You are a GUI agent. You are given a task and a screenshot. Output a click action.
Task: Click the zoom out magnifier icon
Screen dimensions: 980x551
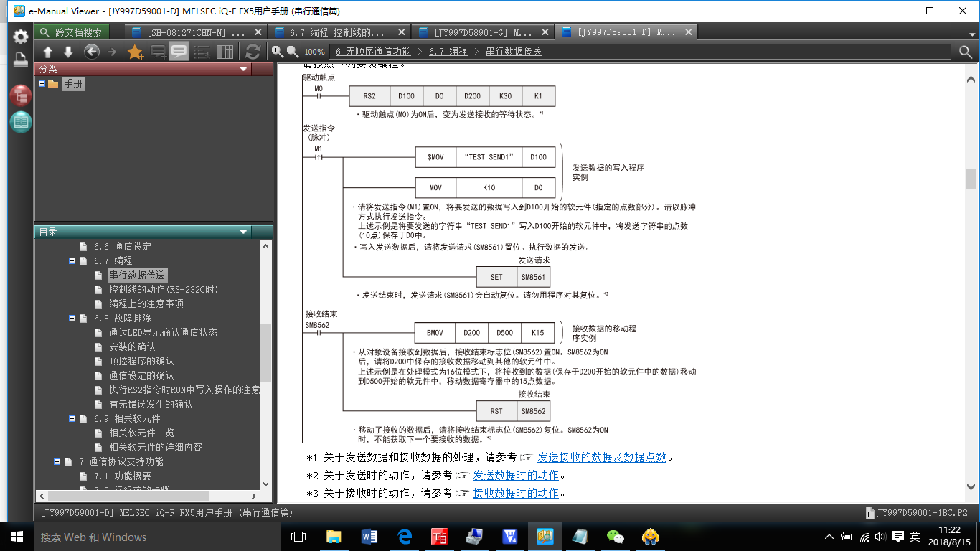(293, 52)
